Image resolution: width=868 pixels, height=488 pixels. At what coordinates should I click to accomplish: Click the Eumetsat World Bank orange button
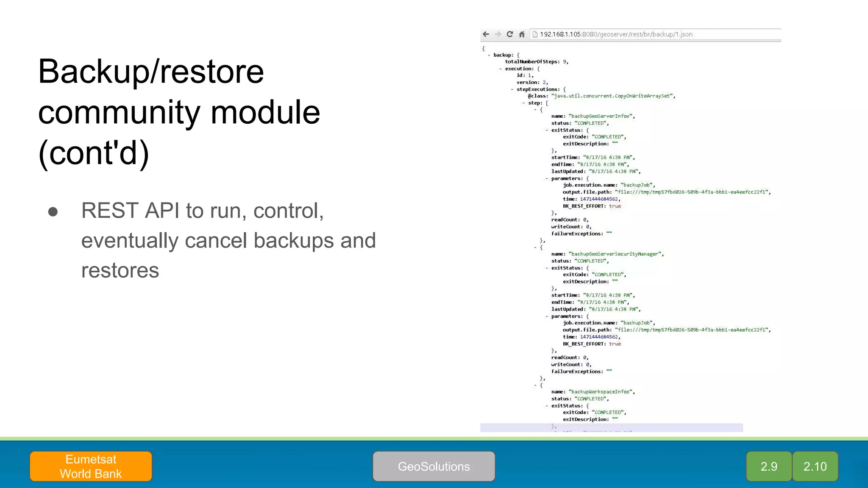(91, 466)
